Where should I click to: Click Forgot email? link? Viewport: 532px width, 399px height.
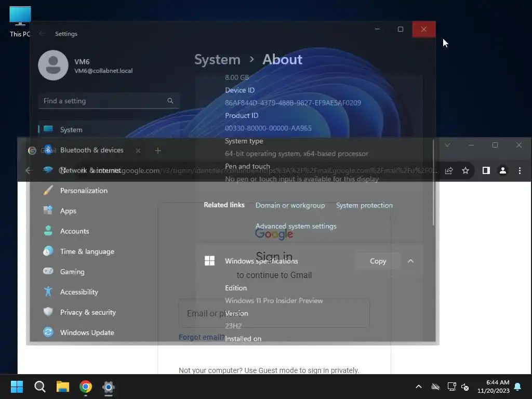pos(202,337)
